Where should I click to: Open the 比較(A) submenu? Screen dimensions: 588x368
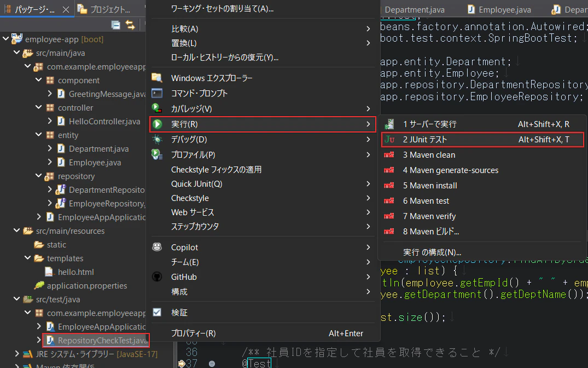click(263, 29)
